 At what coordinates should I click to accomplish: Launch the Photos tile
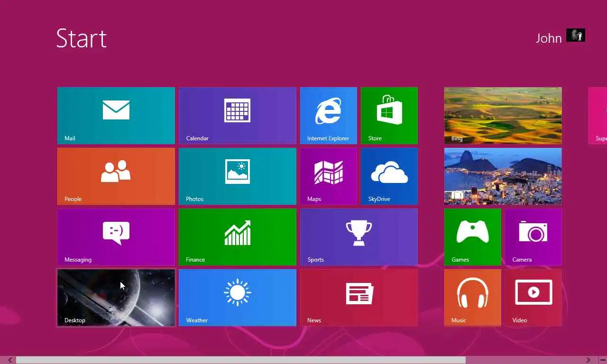tap(238, 176)
